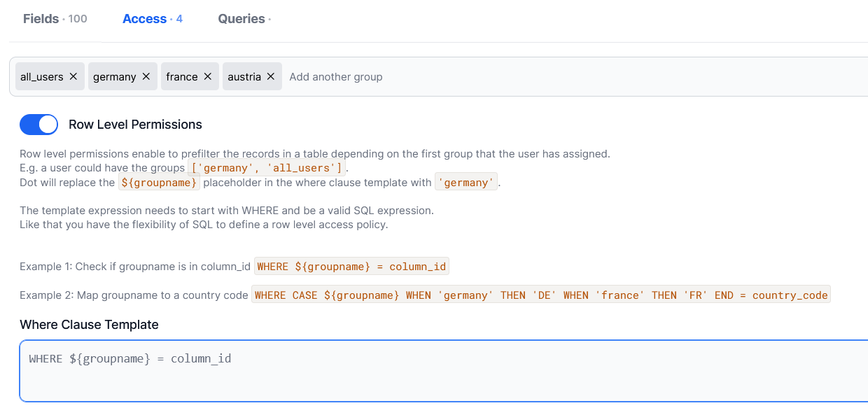Focus the Where Clause Template text area
Viewport: 868px width, 415px height.
tap(441, 371)
